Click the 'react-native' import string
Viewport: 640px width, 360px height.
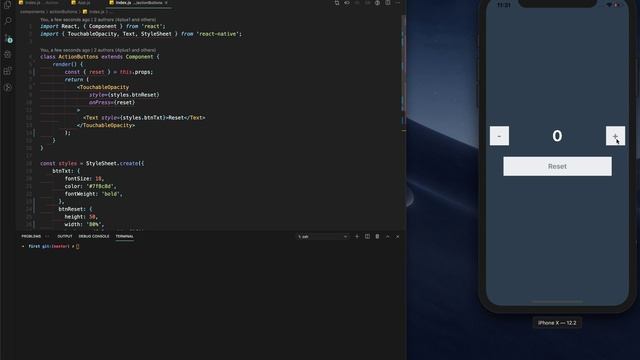tap(219, 34)
